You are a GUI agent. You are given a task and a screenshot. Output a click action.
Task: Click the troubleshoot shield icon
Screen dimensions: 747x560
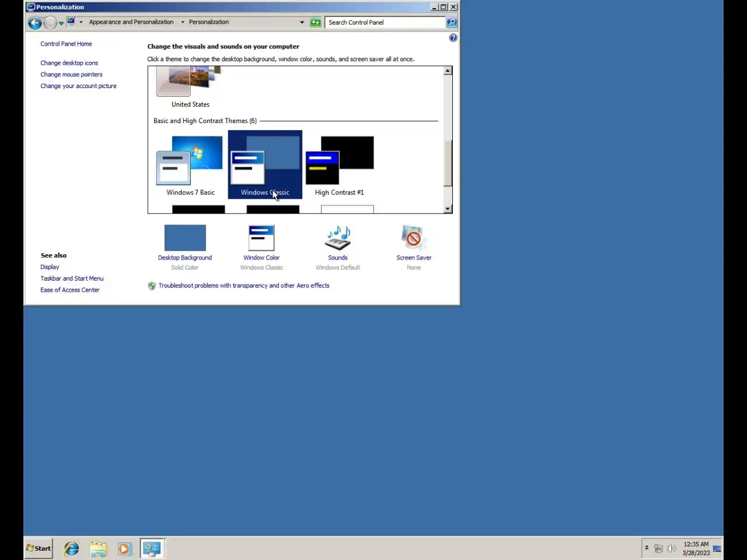(x=152, y=286)
